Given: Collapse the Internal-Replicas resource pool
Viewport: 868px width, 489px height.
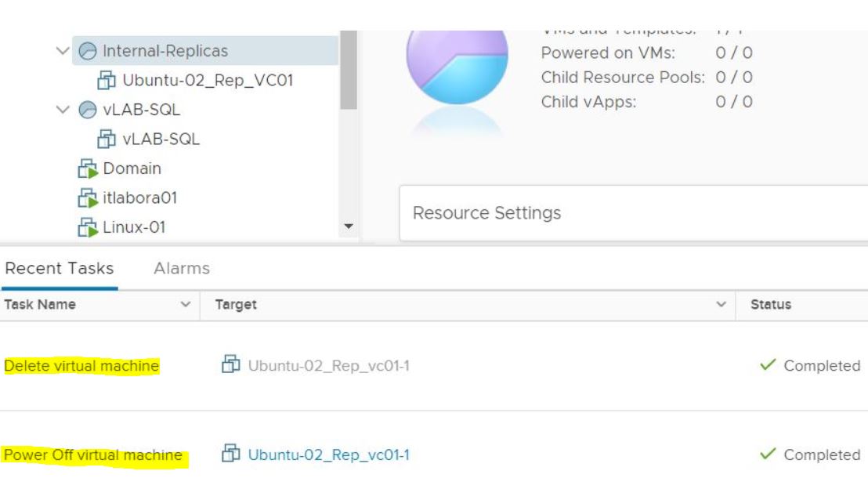Looking at the screenshot, I should click(x=63, y=51).
